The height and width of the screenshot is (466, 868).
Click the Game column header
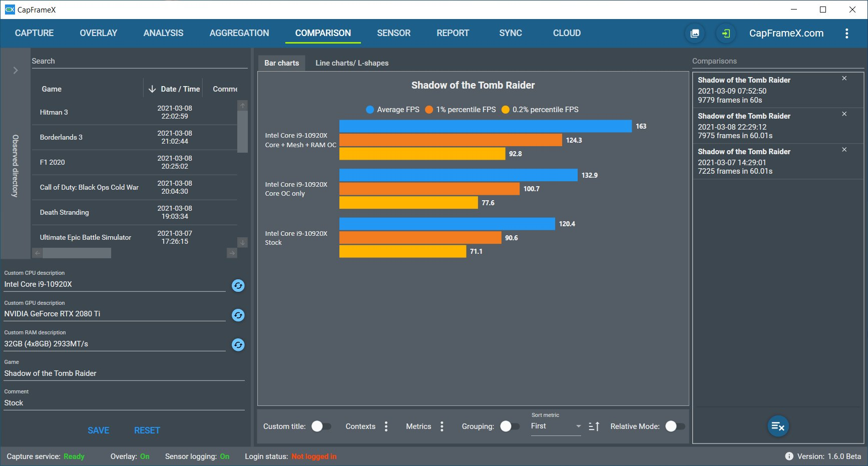pos(52,89)
